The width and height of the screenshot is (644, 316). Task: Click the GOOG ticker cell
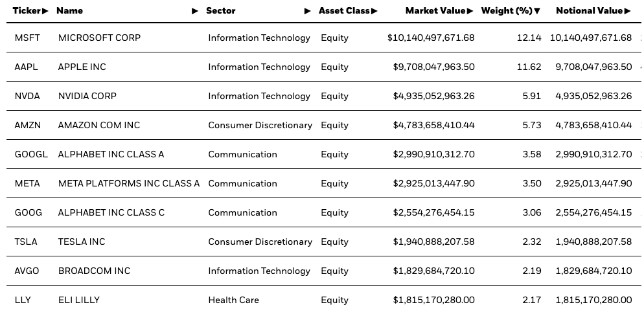point(28,212)
